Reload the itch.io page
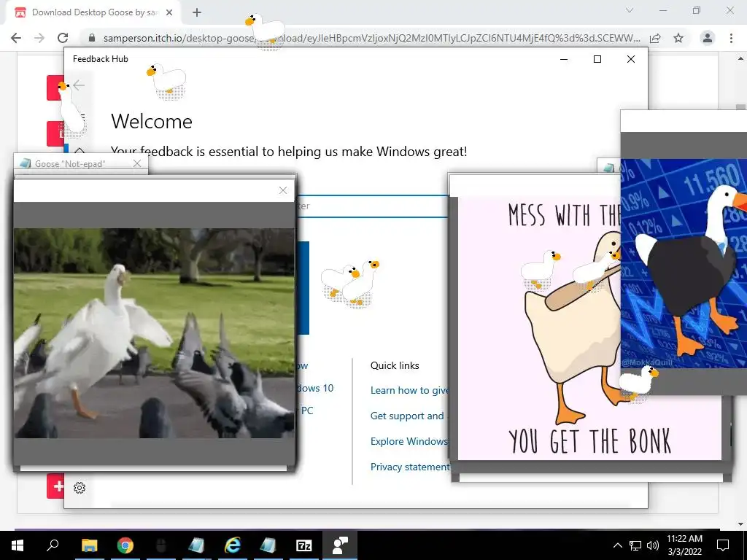Screen dimensions: 747x560 [63, 38]
